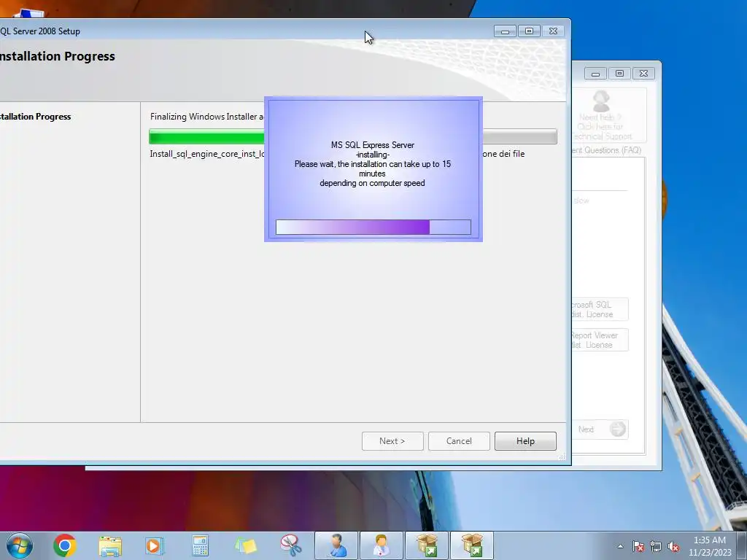Open the clock showing 1:35 AM
Viewport: 747px width, 560px height.
coord(710,540)
